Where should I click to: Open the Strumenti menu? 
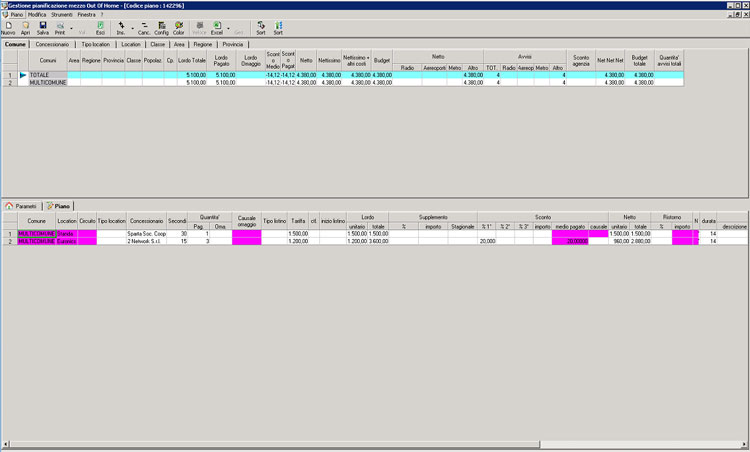pyautogui.click(x=62, y=15)
